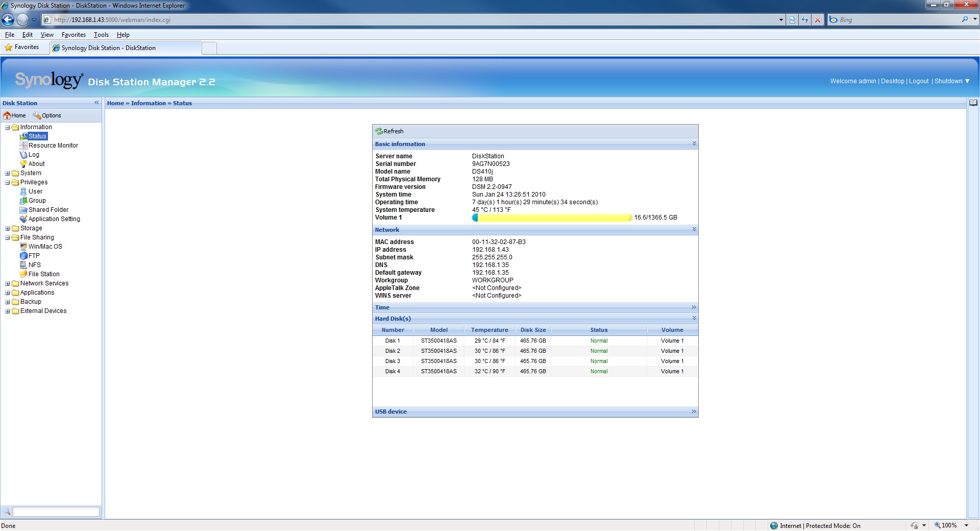Click the Desktop link in header
The width and height of the screenshot is (980, 531).
point(892,81)
